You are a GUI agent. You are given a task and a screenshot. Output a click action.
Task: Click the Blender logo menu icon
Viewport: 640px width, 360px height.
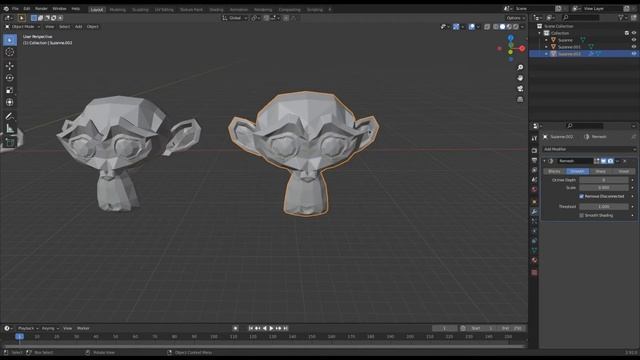pos(6,9)
